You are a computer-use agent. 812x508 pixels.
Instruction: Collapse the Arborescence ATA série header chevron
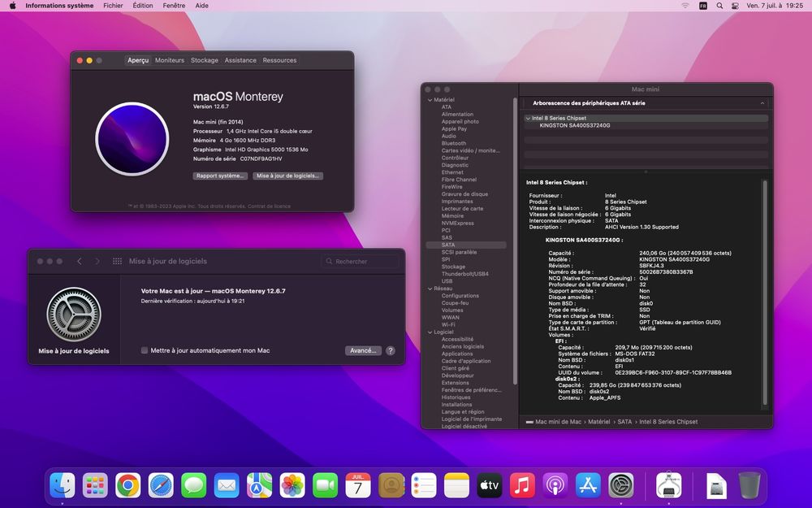click(x=762, y=103)
